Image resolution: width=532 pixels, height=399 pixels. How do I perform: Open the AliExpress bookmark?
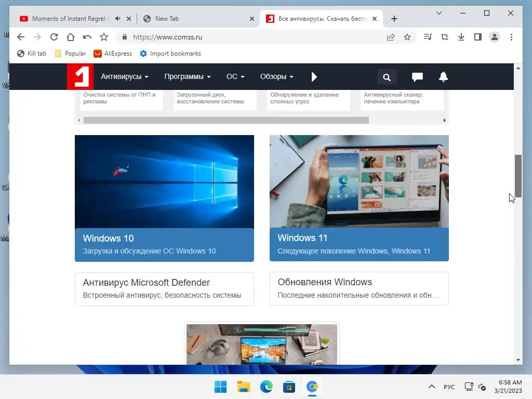coord(113,54)
